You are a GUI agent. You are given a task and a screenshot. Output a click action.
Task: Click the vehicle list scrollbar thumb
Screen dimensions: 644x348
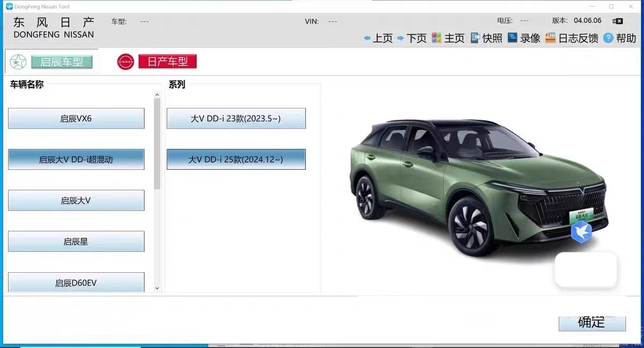[157, 144]
